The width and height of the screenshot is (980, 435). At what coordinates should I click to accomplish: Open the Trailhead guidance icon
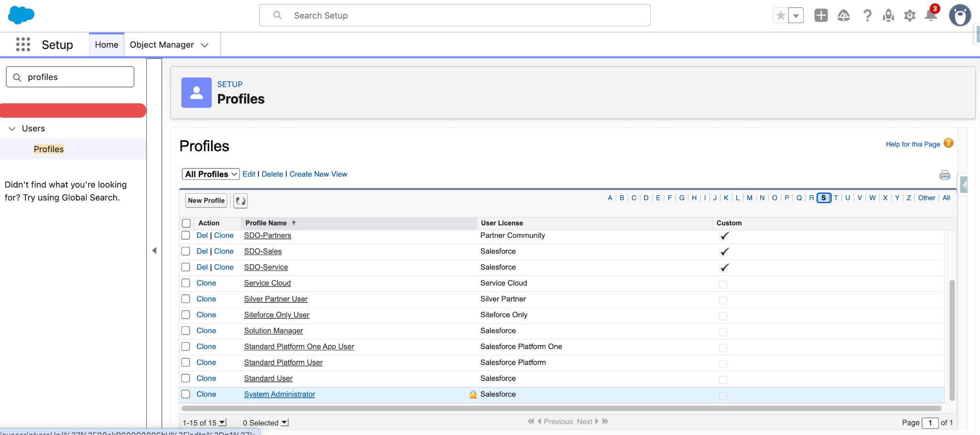coord(844,15)
